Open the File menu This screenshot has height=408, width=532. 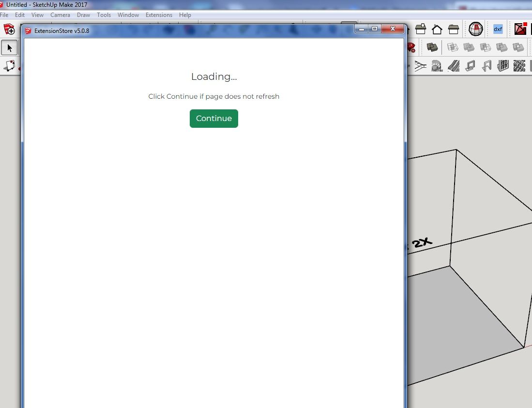click(x=4, y=15)
